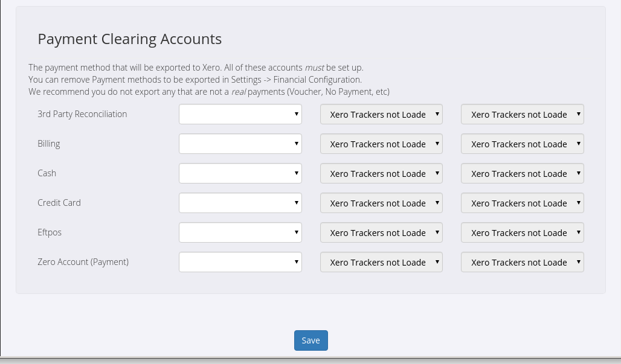This screenshot has height=364, width=621.
Task: Open the Billing account dropdown
Action: coord(240,144)
